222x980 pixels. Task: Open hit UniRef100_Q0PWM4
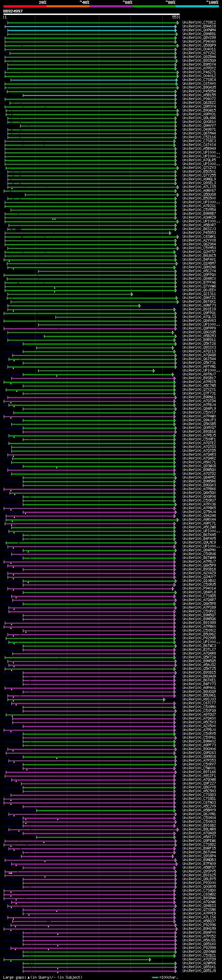pyautogui.click(x=199, y=30)
